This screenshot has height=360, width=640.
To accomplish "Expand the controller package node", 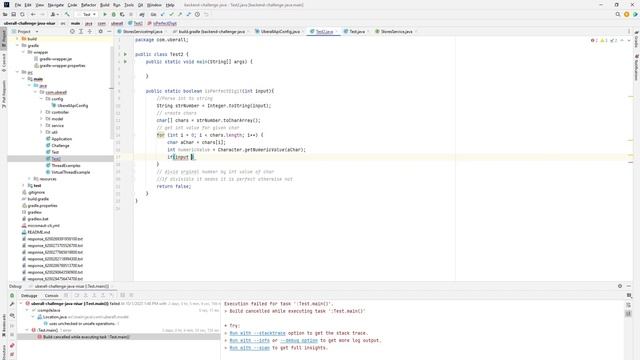I will click(41, 112).
